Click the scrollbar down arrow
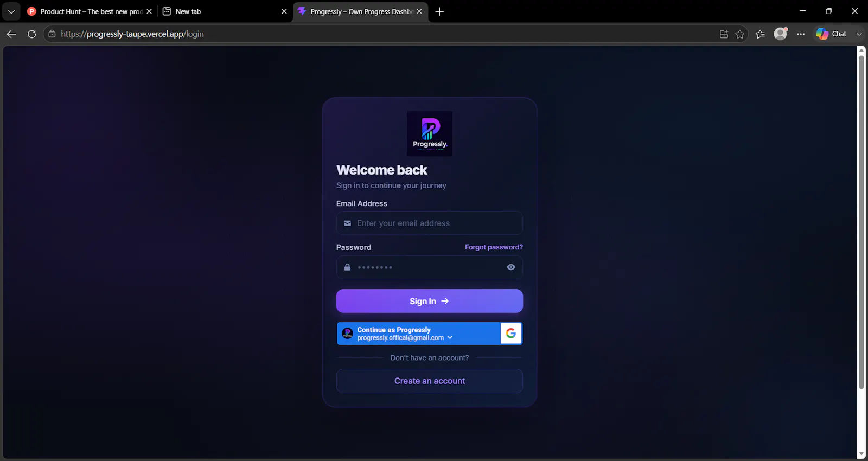The width and height of the screenshot is (868, 461). click(x=861, y=454)
